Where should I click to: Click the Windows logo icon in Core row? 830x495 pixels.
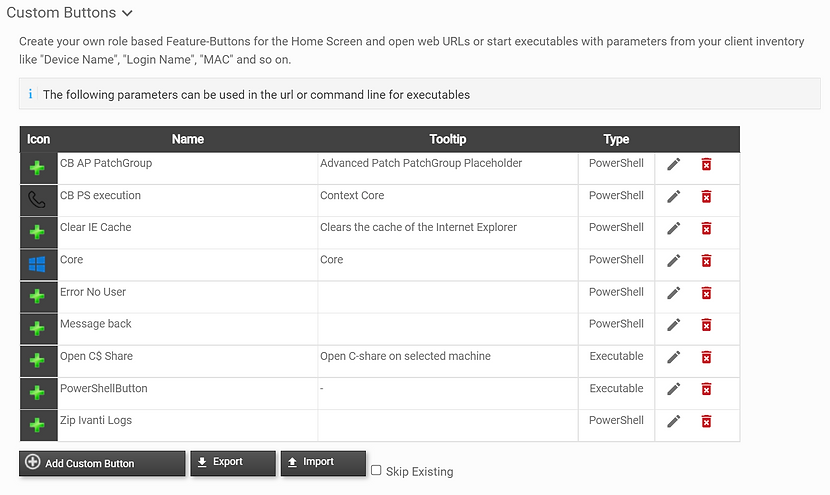(x=37, y=264)
